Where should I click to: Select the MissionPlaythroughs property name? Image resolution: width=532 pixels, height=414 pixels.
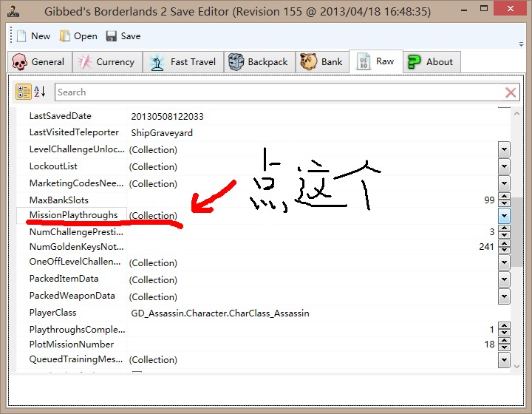pyautogui.click(x=73, y=215)
